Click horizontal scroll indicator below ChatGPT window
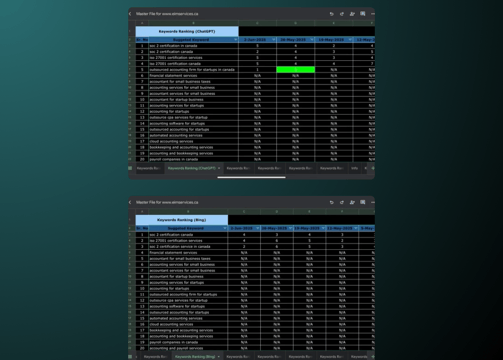The width and height of the screenshot is (503, 360). tap(251, 177)
